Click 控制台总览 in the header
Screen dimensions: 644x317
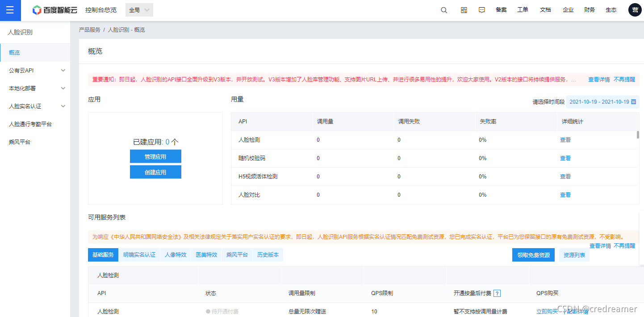101,10
